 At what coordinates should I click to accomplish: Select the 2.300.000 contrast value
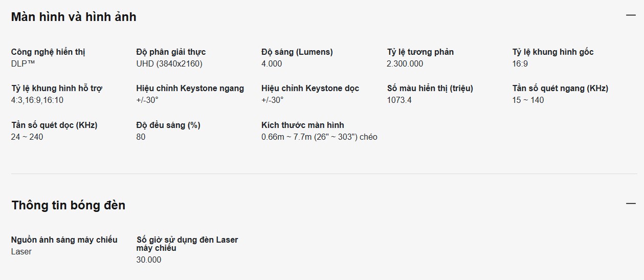(x=405, y=63)
